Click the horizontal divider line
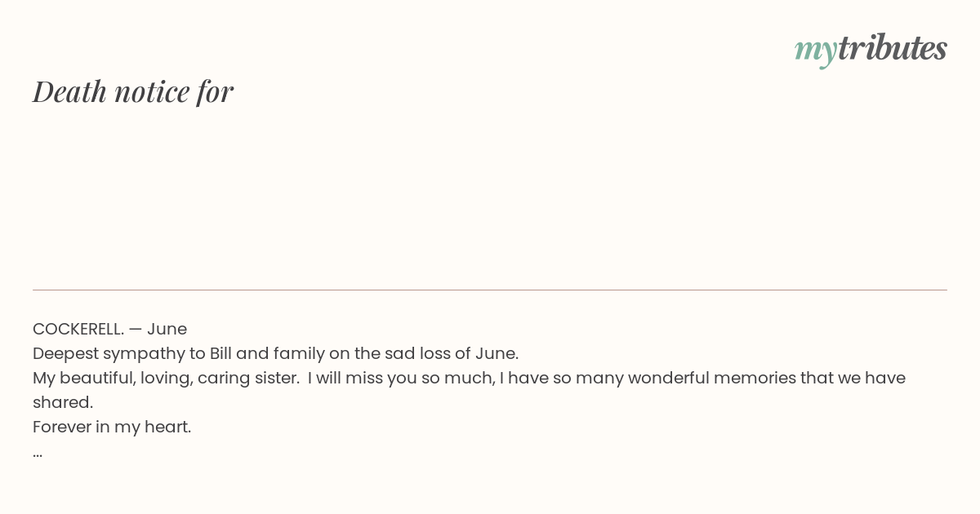 (x=490, y=290)
